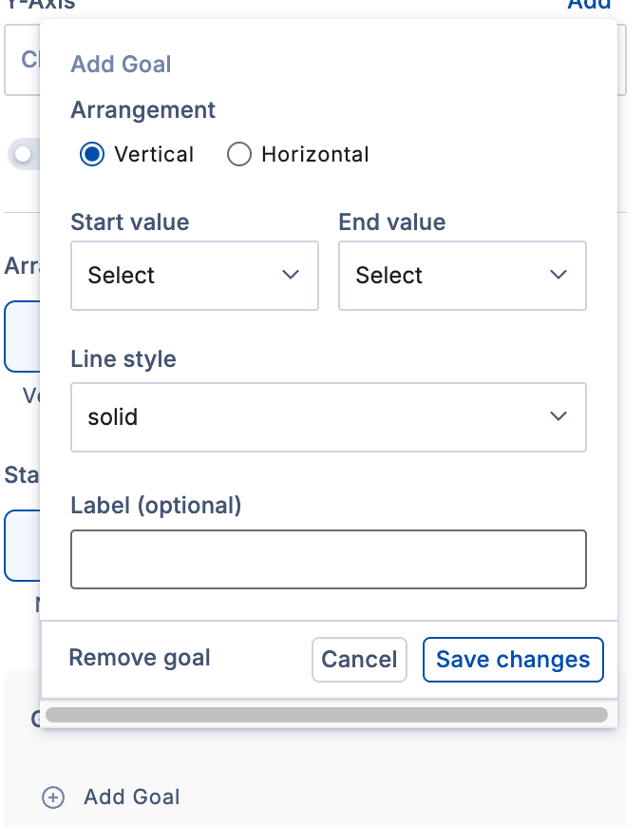
Task: Click the End value chevron arrow
Action: (x=559, y=275)
